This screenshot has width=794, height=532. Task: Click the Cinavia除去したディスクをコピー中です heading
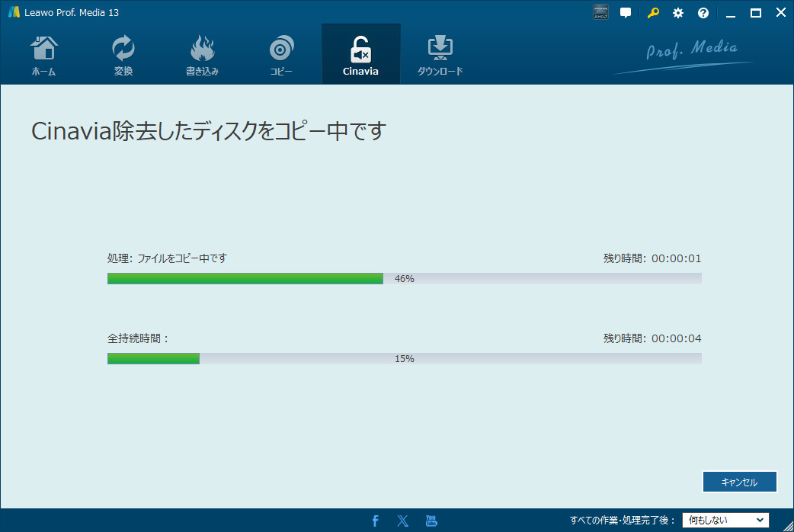click(x=209, y=131)
